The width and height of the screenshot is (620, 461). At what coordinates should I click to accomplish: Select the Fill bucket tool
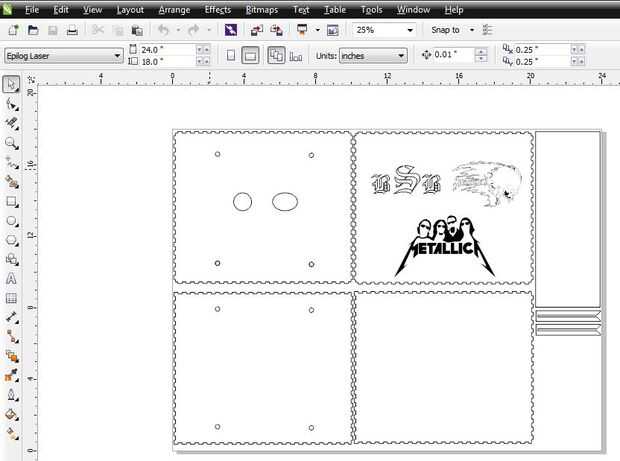coord(11,415)
